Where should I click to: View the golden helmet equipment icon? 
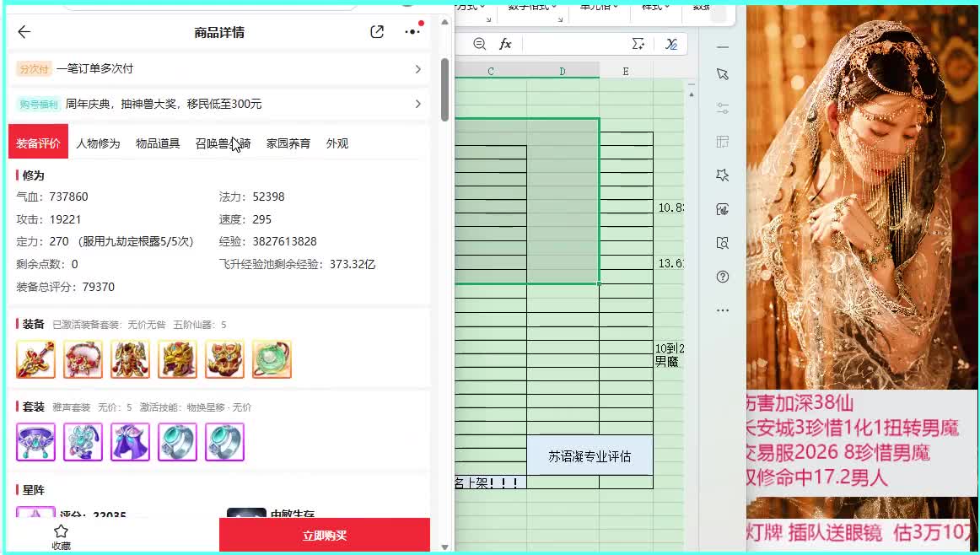(x=177, y=359)
